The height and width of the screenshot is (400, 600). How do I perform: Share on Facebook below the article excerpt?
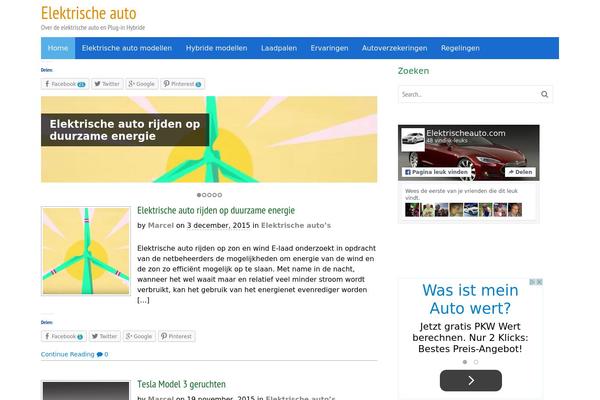[x=64, y=336]
